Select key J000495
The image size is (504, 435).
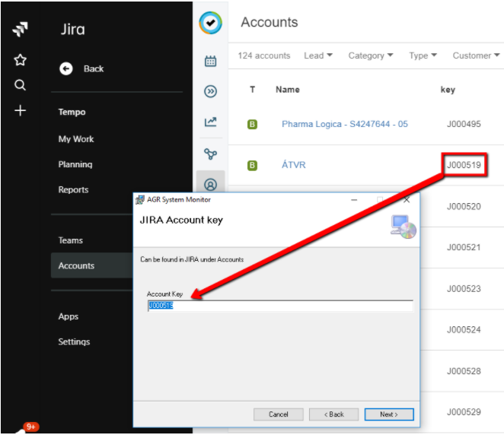[x=464, y=124]
